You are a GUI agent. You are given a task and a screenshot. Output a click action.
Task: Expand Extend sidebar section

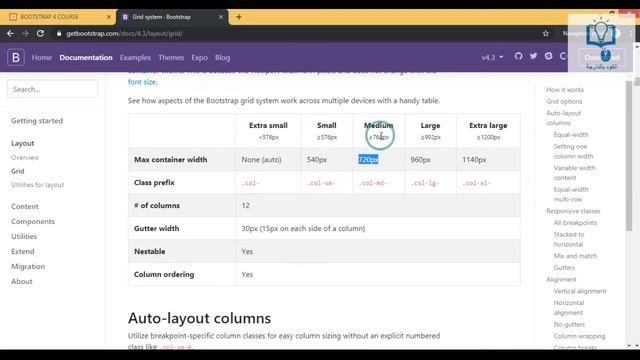[23, 251]
